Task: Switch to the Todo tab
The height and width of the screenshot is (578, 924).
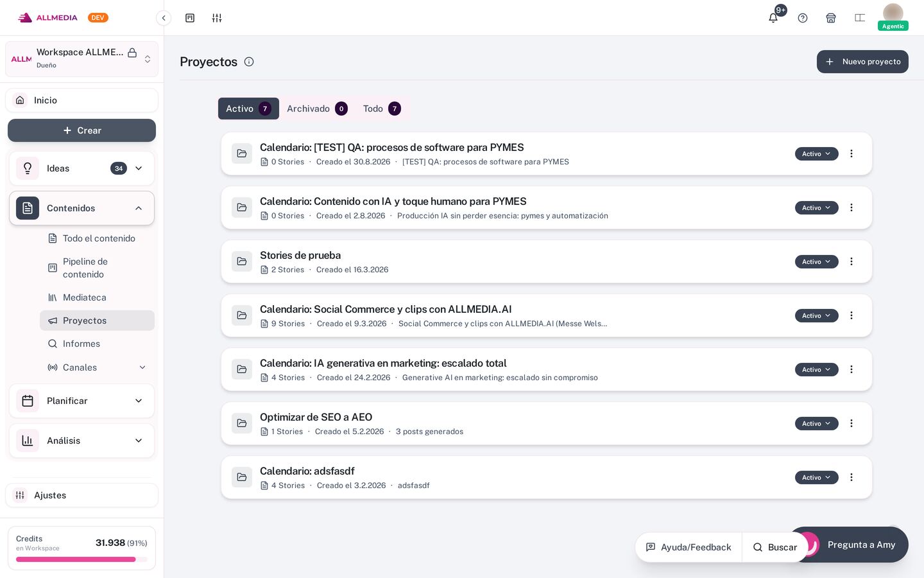Action: coord(382,109)
